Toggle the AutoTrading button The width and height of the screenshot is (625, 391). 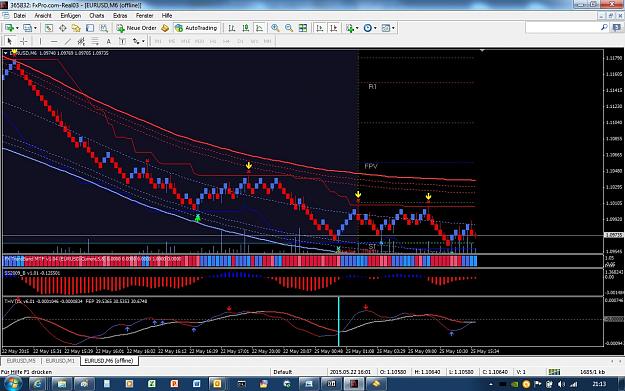[x=196, y=28]
